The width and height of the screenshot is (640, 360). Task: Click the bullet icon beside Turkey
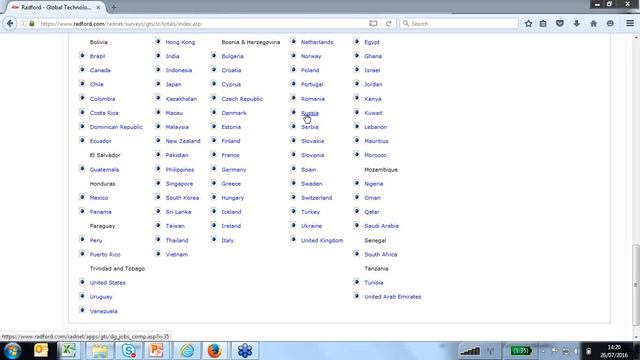click(x=293, y=211)
